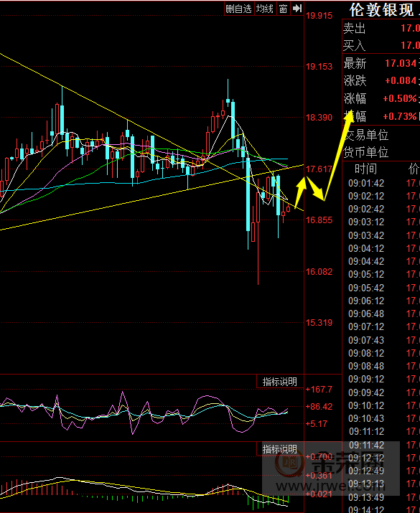Viewport: 420px width, 513px height.
Task: Select the 涨幅 value +0.50%
Action: (x=400, y=98)
